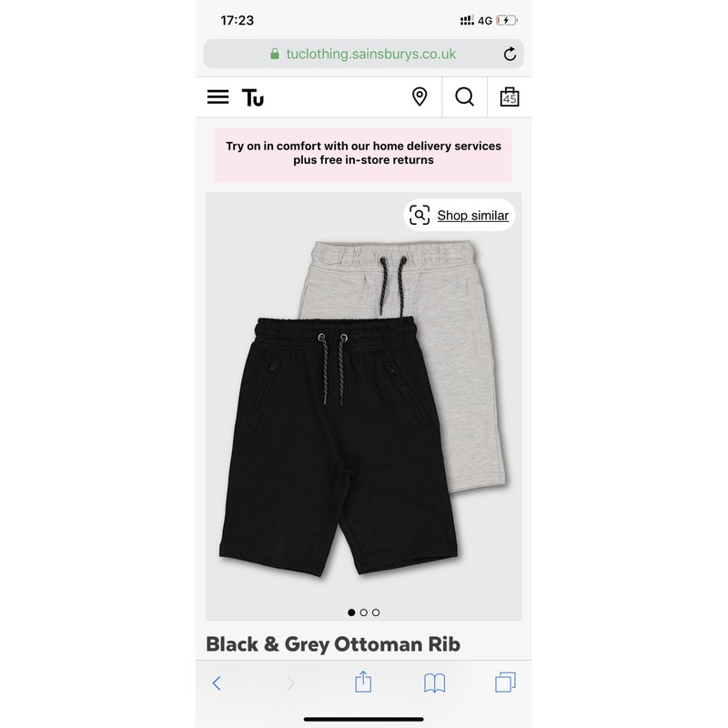728x728 pixels.
Task: Open the store locator pin icon
Action: (x=420, y=97)
